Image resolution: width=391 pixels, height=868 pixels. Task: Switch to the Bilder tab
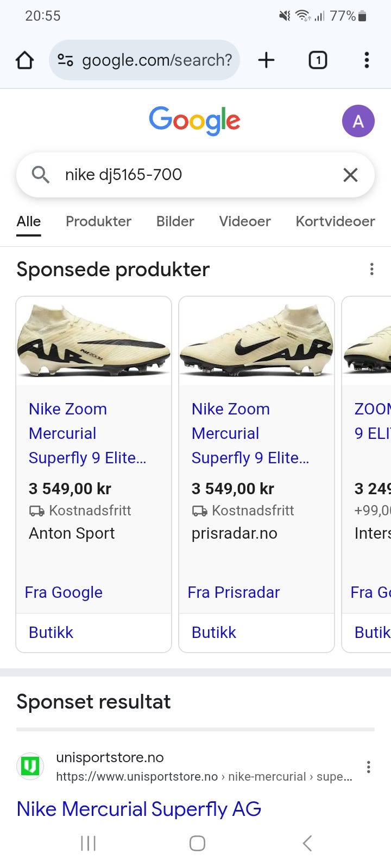coord(175,221)
